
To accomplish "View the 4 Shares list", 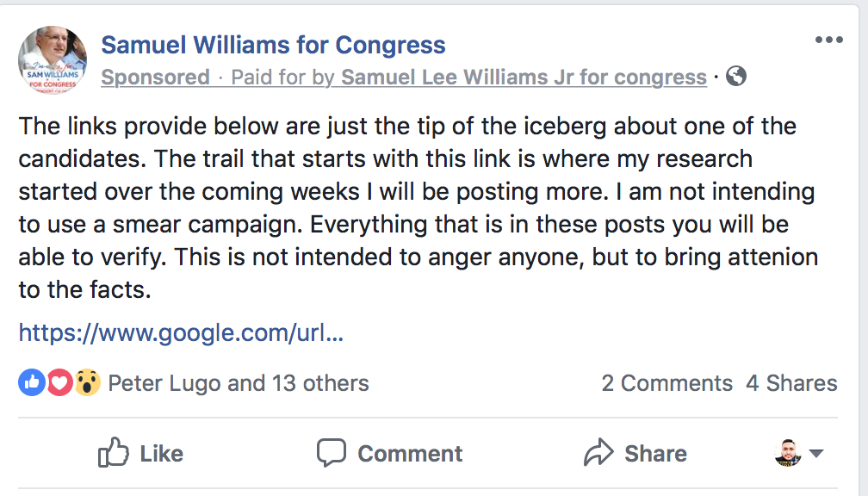I will point(791,383).
